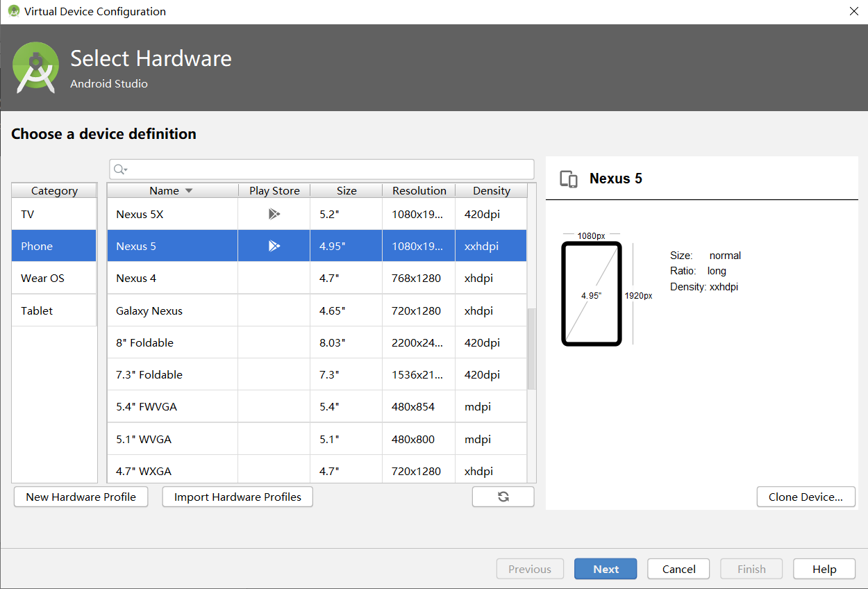Select the TV category
This screenshot has width=868, height=589.
point(54,214)
